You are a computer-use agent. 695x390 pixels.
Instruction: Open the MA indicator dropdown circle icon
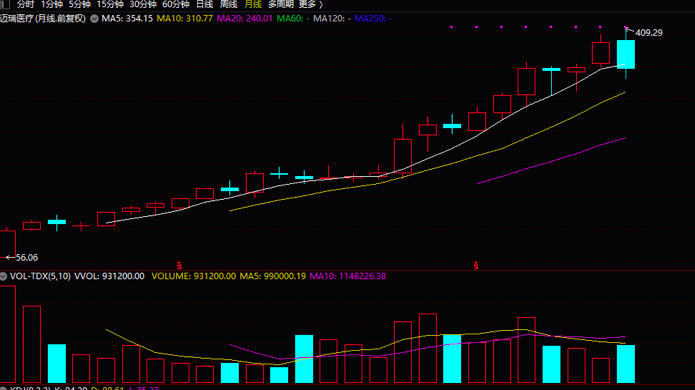(94, 19)
